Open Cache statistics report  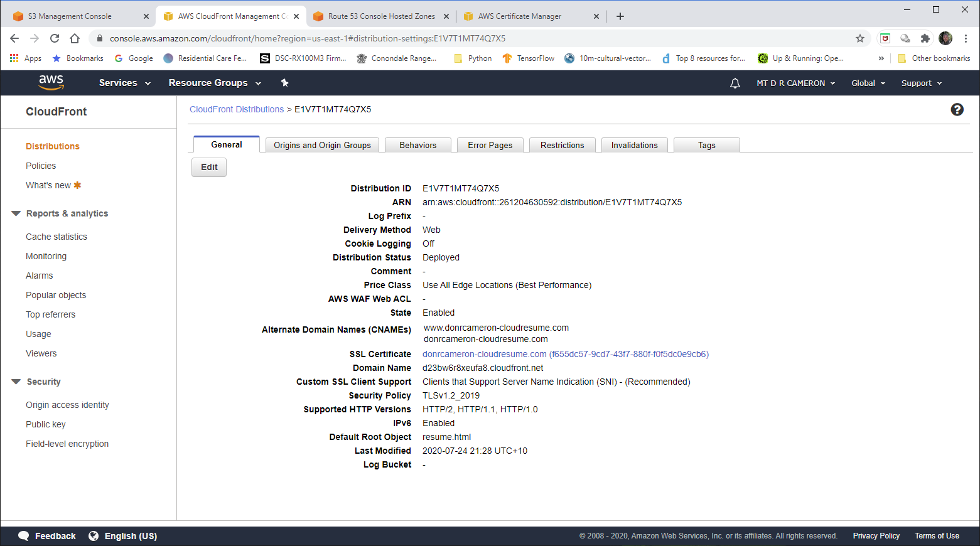pos(57,237)
